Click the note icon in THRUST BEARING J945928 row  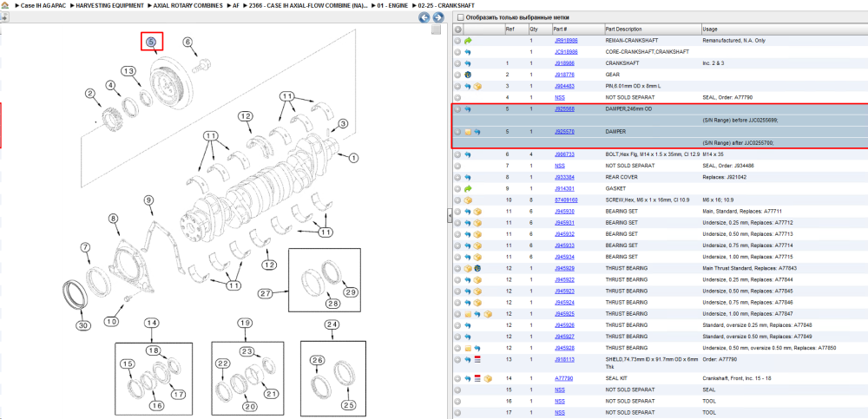click(468, 348)
